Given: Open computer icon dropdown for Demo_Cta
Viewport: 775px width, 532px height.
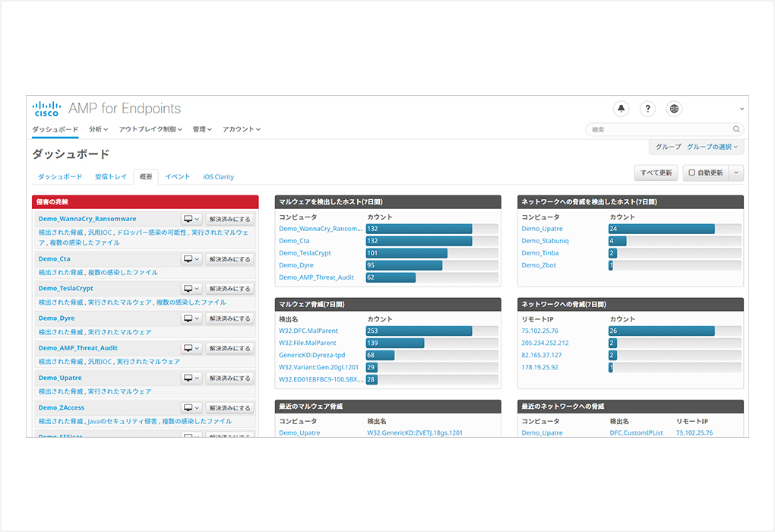Looking at the screenshot, I should 191,259.
